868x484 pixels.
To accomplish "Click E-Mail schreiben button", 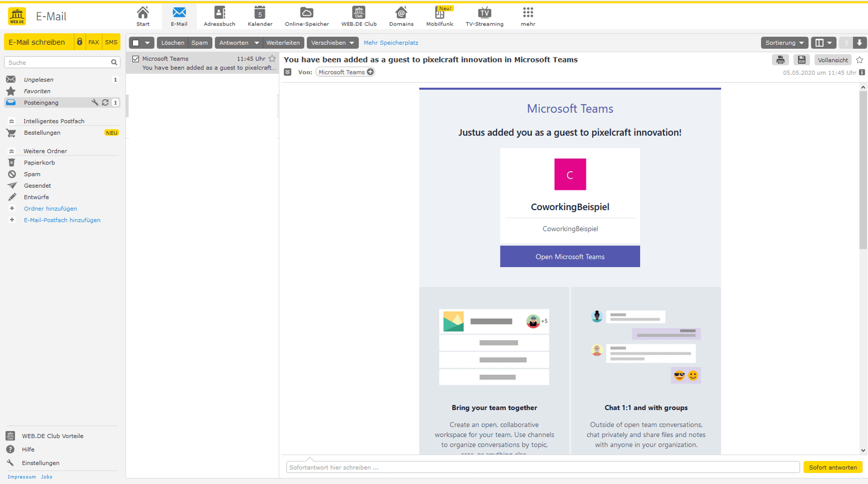I will [x=38, y=42].
